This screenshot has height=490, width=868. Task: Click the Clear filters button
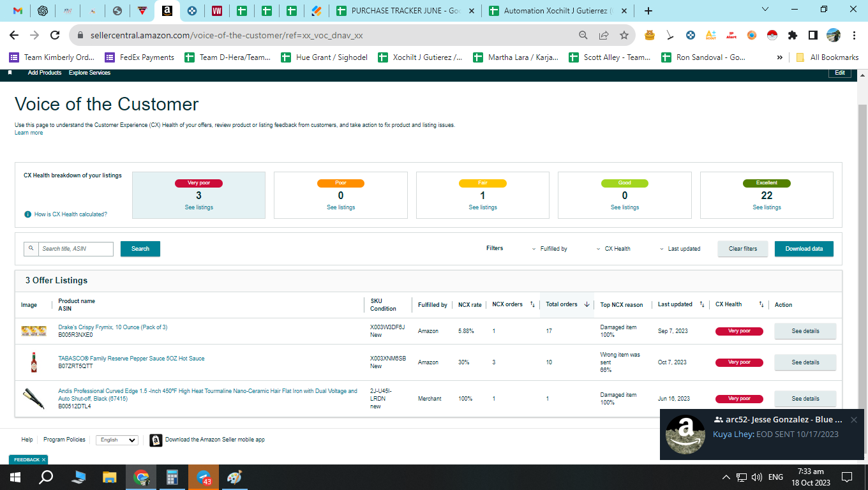click(x=743, y=249)
